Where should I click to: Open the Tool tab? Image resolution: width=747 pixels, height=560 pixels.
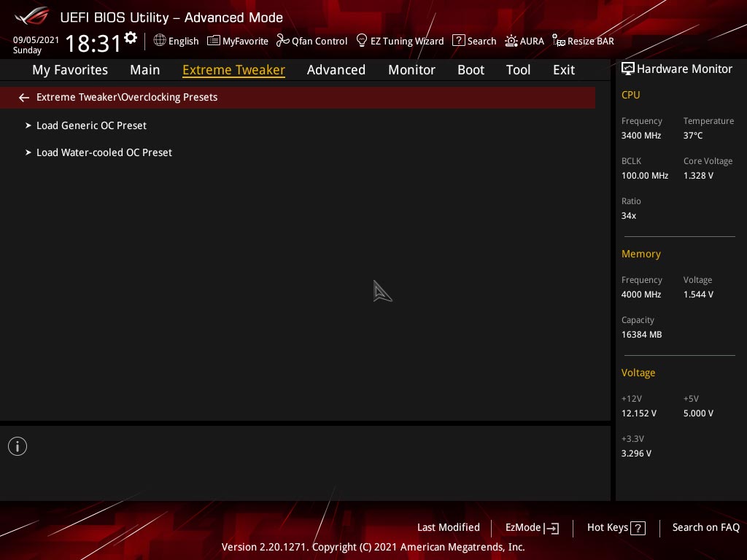click(x=518, y=70)
